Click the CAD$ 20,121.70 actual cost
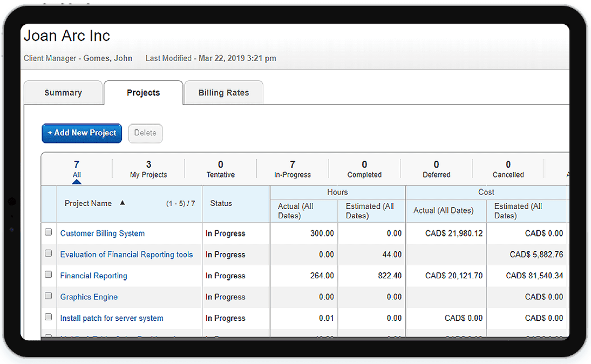The width and height of the screenshot is (591, 364). coord(454,276)
